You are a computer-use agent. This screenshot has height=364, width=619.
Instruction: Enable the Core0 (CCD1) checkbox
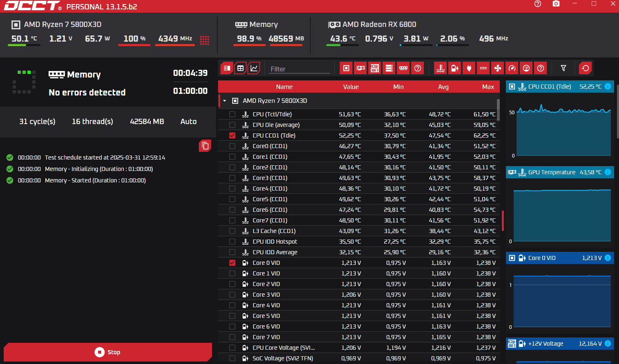(232, 146)
